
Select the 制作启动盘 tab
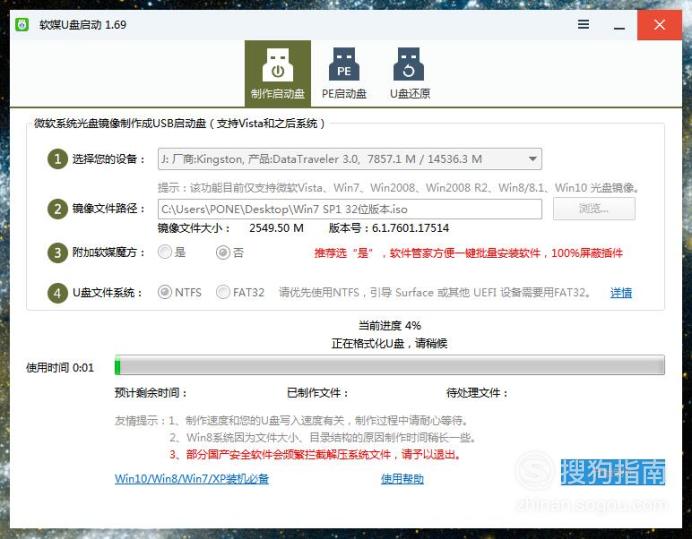coord(278,73)
